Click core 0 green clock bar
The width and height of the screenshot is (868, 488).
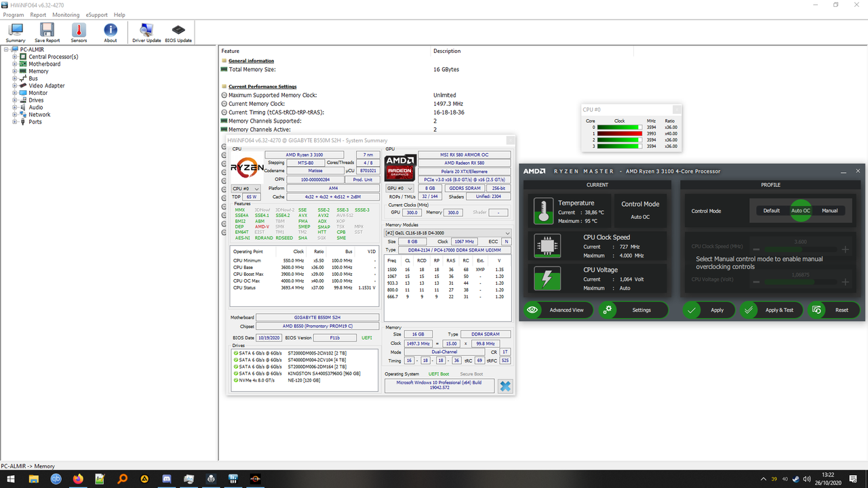[619, 127]
